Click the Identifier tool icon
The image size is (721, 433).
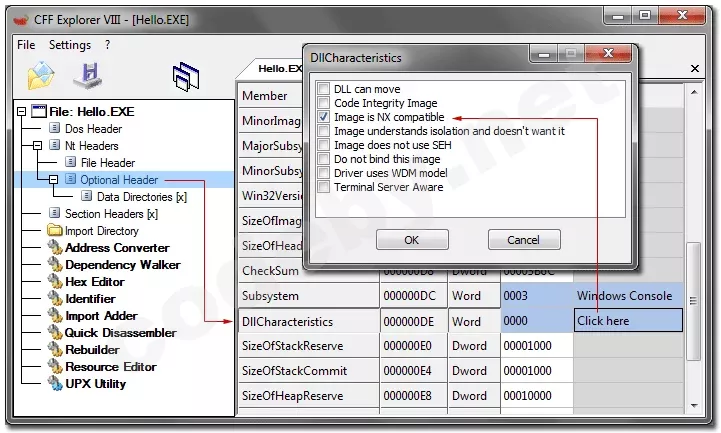point(55,298)
